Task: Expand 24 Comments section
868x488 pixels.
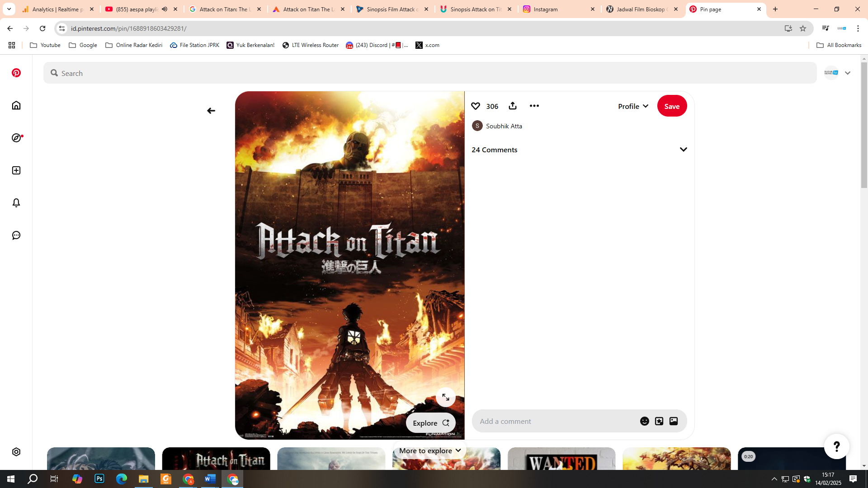Action: pyautogui.click(x=684, y=150)
